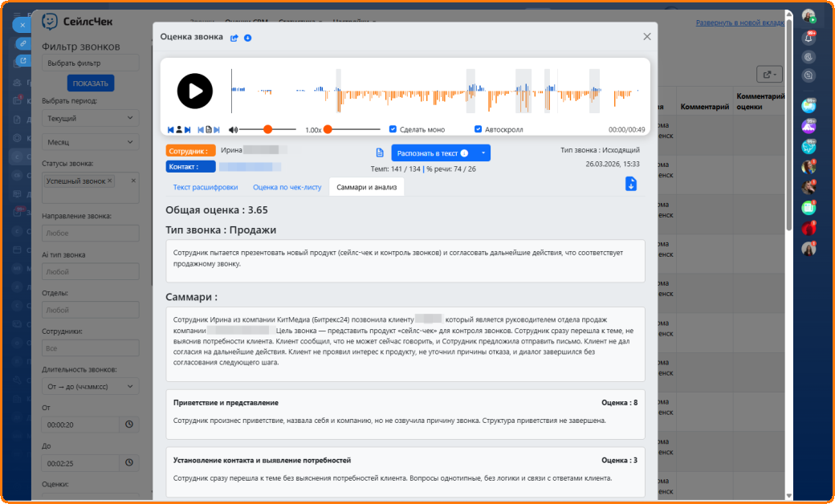Open green news feed chat in sidebar
835x504 pixels.
tap(809, 208)
